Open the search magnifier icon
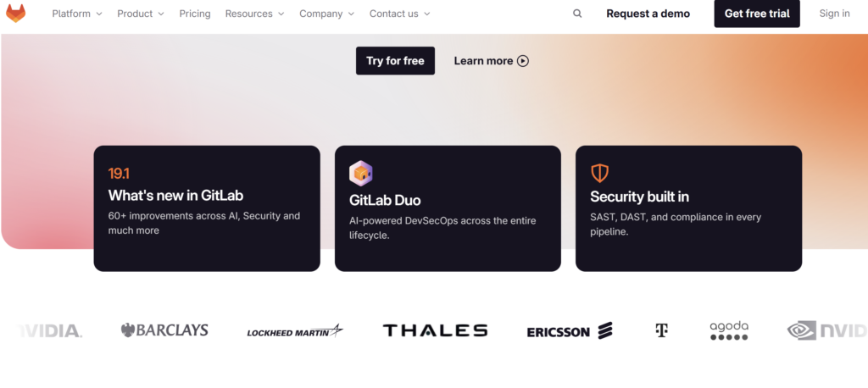 (x=577, y=14)
